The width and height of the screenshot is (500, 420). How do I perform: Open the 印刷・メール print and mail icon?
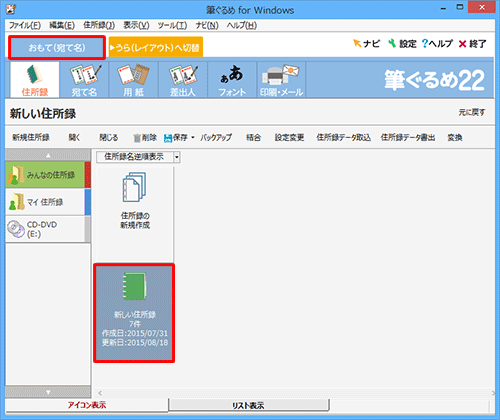281,80
